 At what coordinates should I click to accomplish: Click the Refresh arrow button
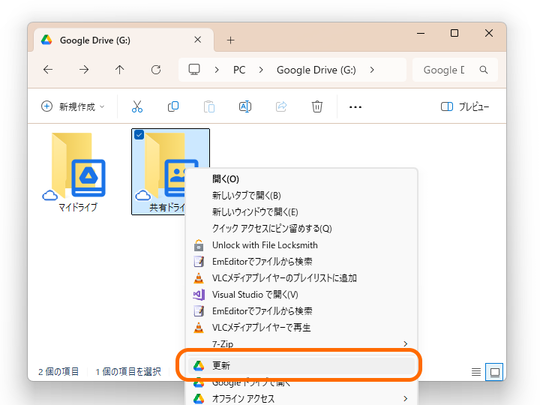pos(156,70)
